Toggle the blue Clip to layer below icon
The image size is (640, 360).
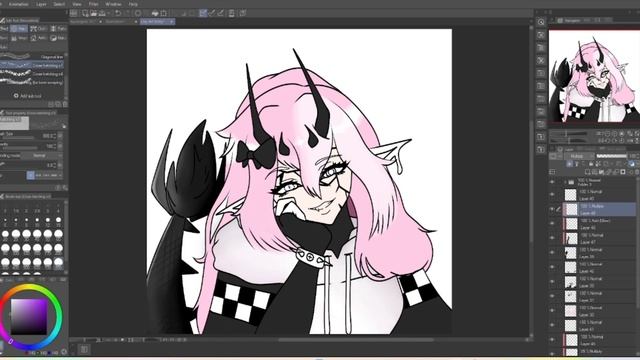coord(569,164)
